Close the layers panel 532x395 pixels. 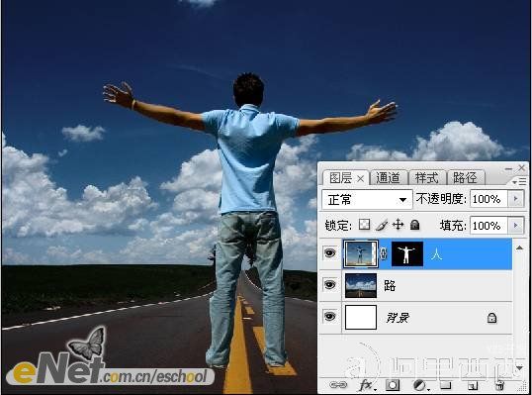pos(522,167)
